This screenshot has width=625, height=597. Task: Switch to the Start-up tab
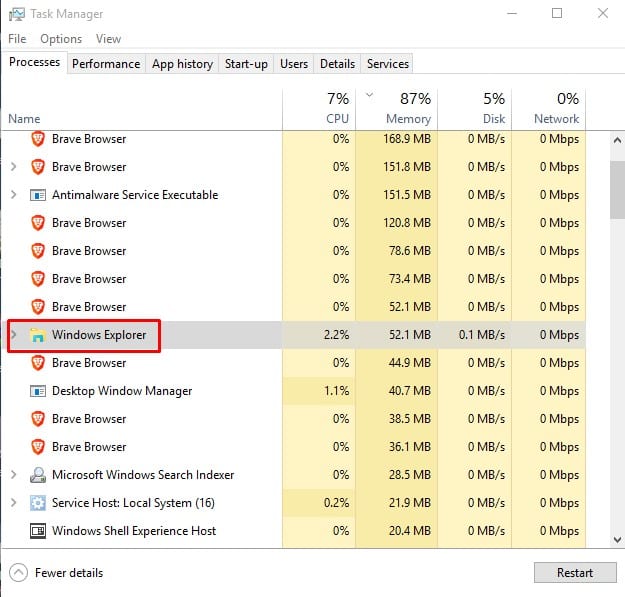click(246, 64)
